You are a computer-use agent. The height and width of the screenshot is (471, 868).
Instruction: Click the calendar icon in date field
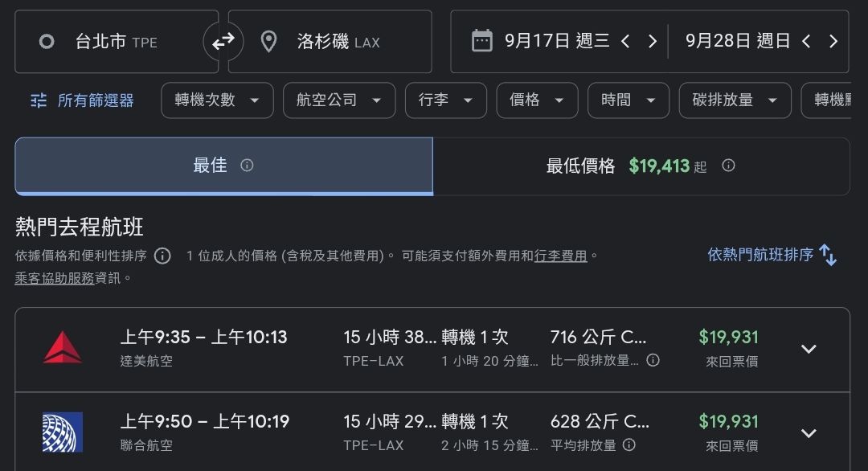(x=481, y=41)
